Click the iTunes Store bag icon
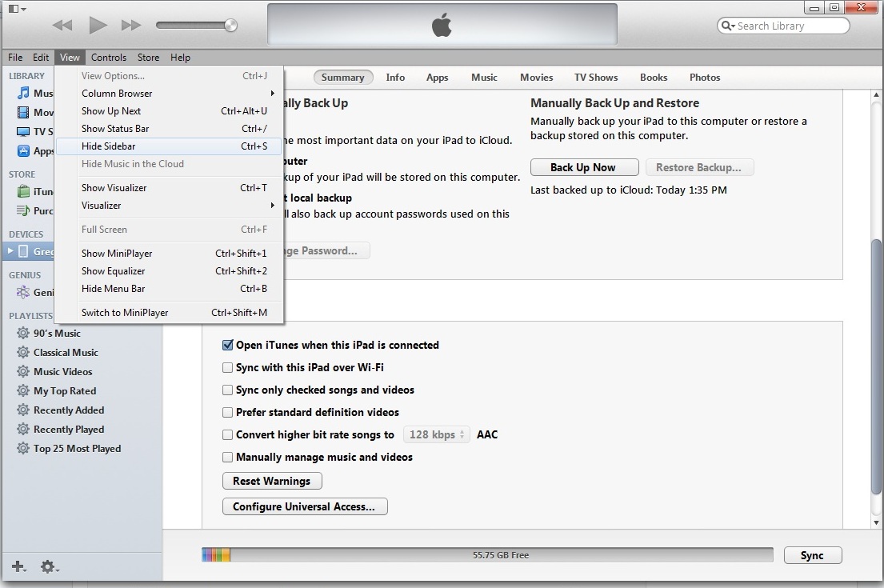 click(x=23, y=192)
